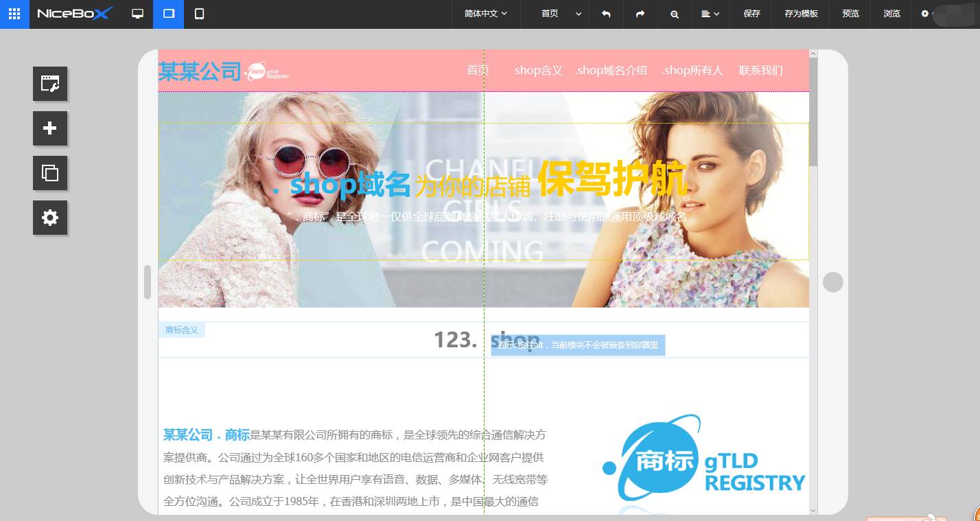
Task: Click the Redo arrow icon
Action: (640, 14)
